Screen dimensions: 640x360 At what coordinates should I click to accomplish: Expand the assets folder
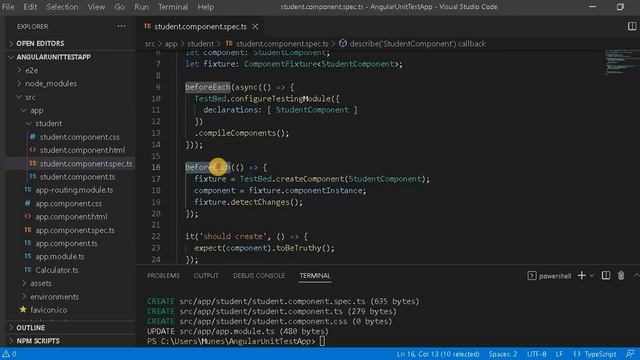point(40,283)
